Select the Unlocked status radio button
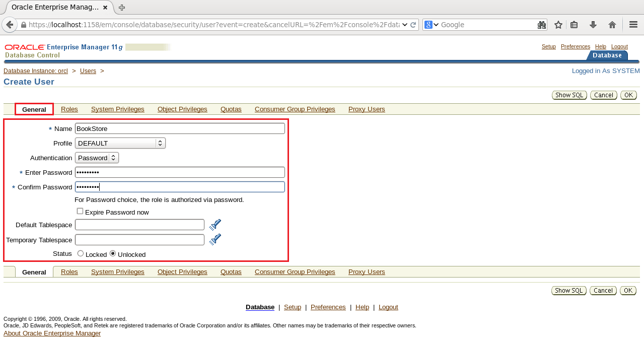The image size is (644, 341). tap(113, 253)
